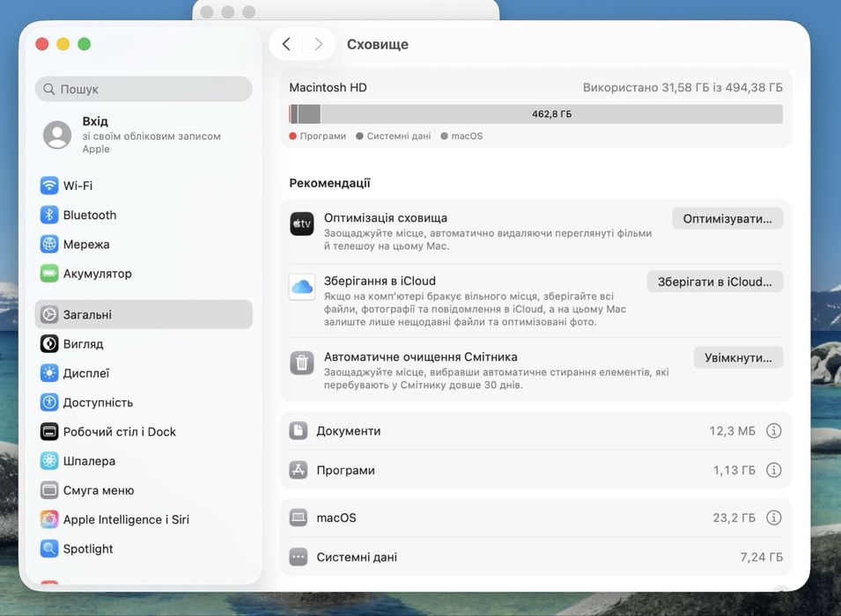The image size is (841, 616).
Task: Open Робочий стіл і Dock settings
Action: 144,431
